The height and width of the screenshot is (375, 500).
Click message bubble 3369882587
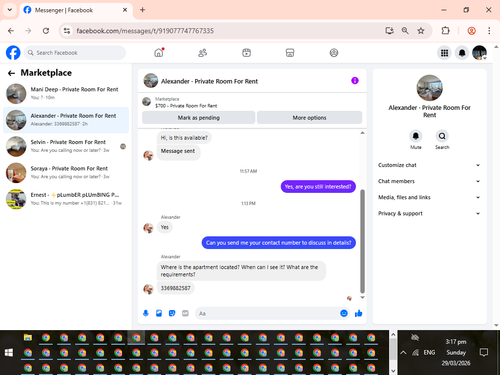tap(175, 288)
